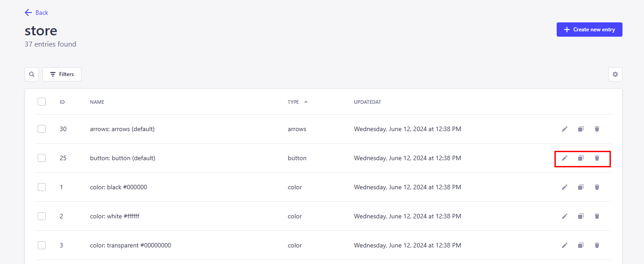Click the Create new entry button
Viewport: 644px width, 264px height.
[589, 29]
